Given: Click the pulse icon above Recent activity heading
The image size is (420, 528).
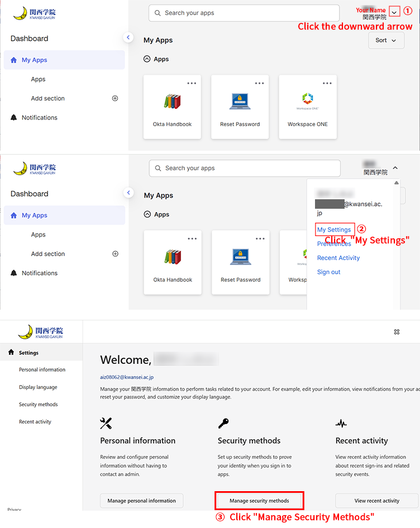Looking at the screenshot, I should tap(341, 423).
